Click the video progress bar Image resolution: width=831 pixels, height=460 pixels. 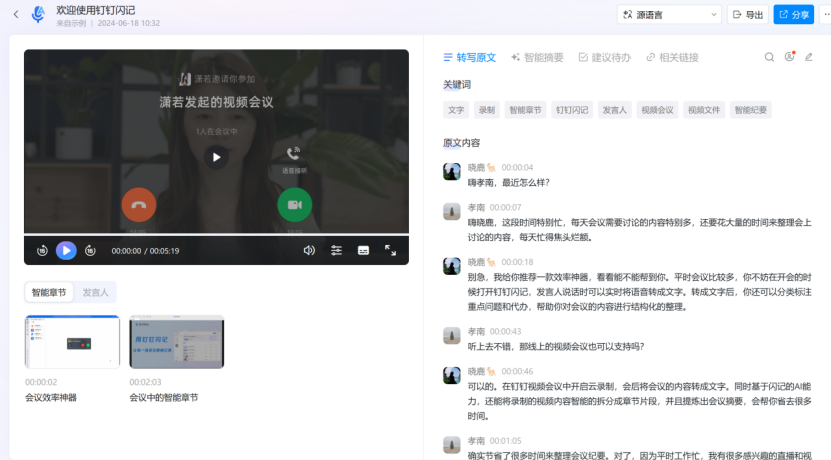click(216, 234)
